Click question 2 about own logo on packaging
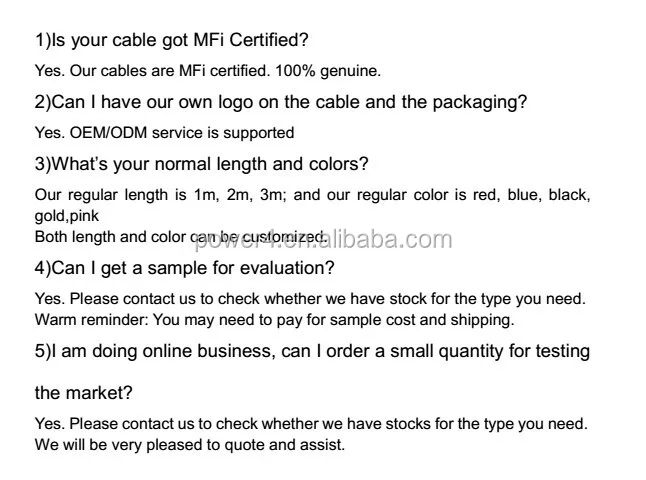 [x=281, y=102]
